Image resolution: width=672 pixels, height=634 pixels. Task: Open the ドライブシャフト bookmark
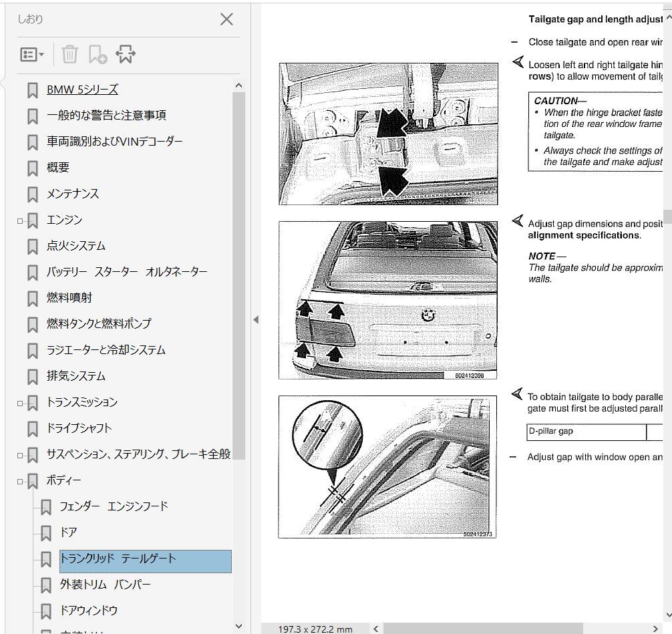tap(79, 428)
